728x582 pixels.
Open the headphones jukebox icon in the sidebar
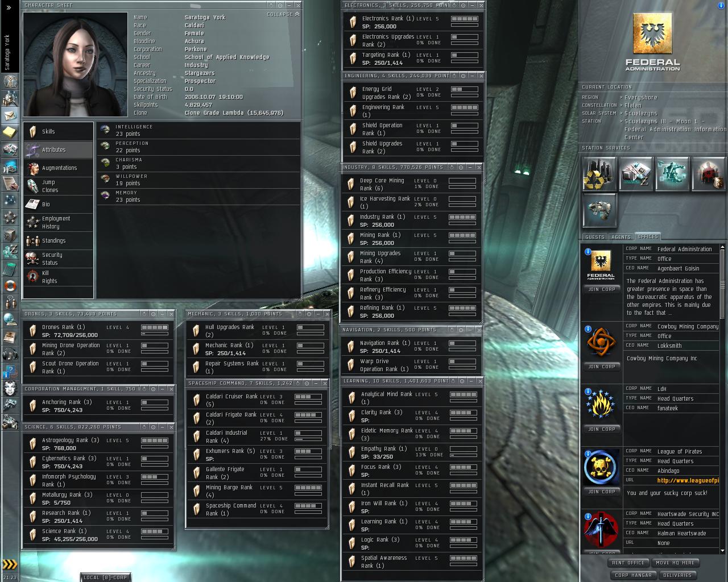(x=10, y=354)
